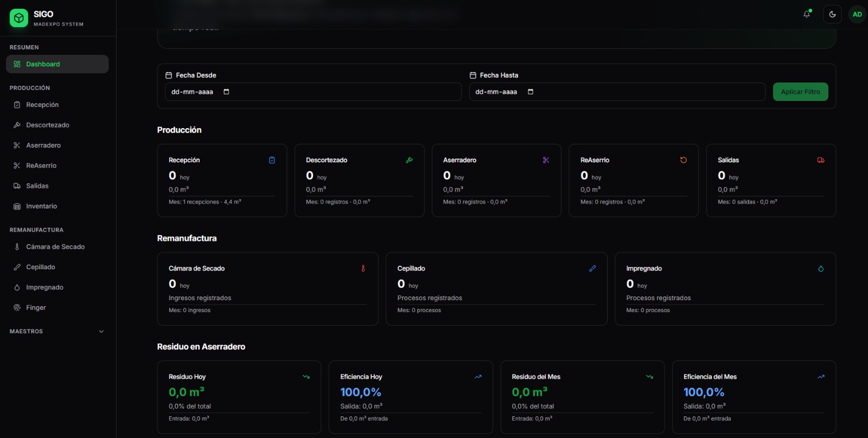Open calendar picker in Fecha Hasta
The height and width of the screenshot is (438, 868).
click(531, 92)
